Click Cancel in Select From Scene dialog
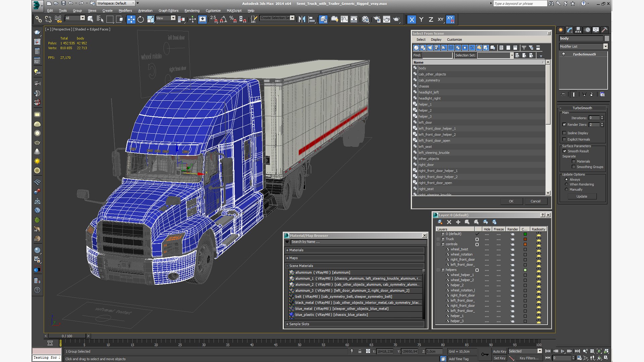 (536, 201)
